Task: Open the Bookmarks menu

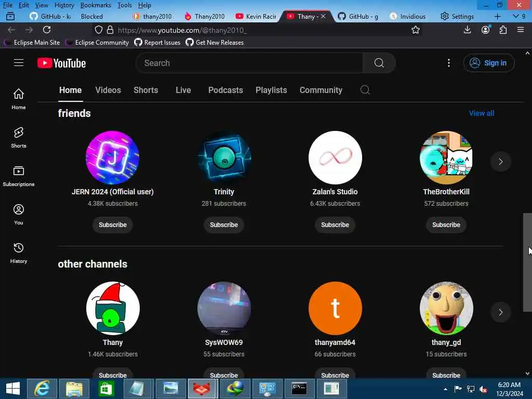Action: coord(96,5)
